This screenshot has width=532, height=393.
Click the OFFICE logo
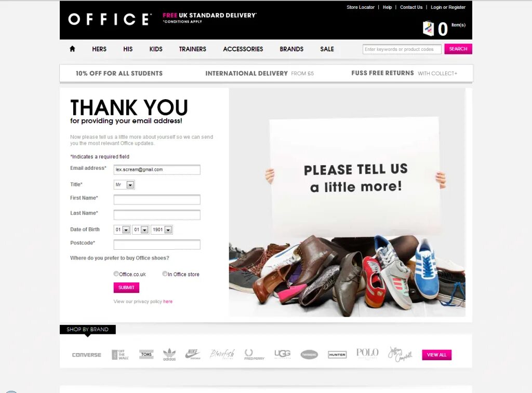(x=110, y=19)
